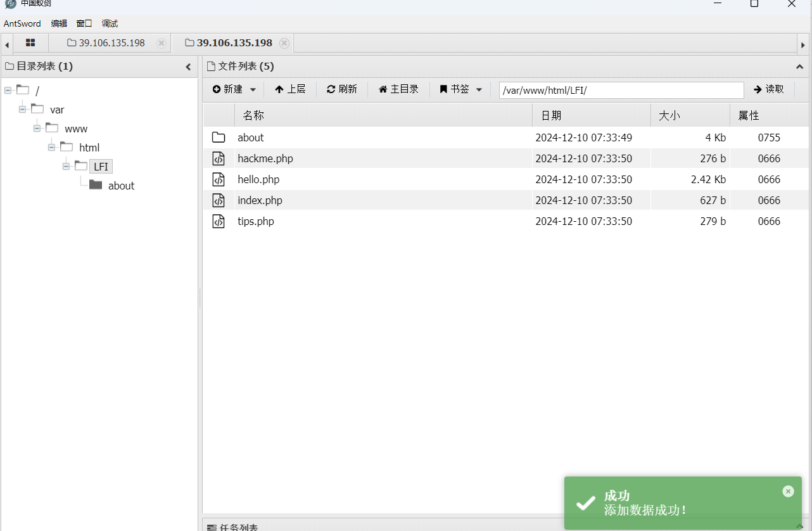Viewport: 812px width, 531px height.
Task: Click the tips.php file icon
Action: coord(219,221)
